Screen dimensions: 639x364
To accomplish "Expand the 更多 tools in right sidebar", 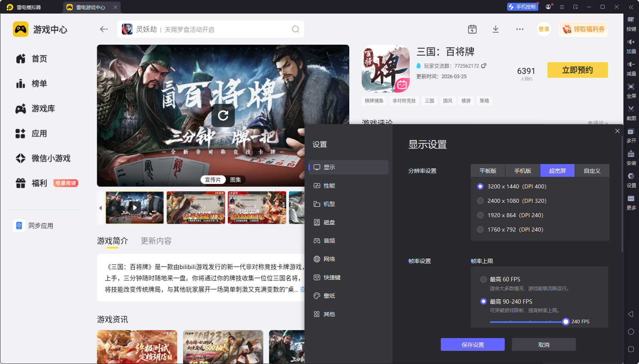I will tap(631, 199).
